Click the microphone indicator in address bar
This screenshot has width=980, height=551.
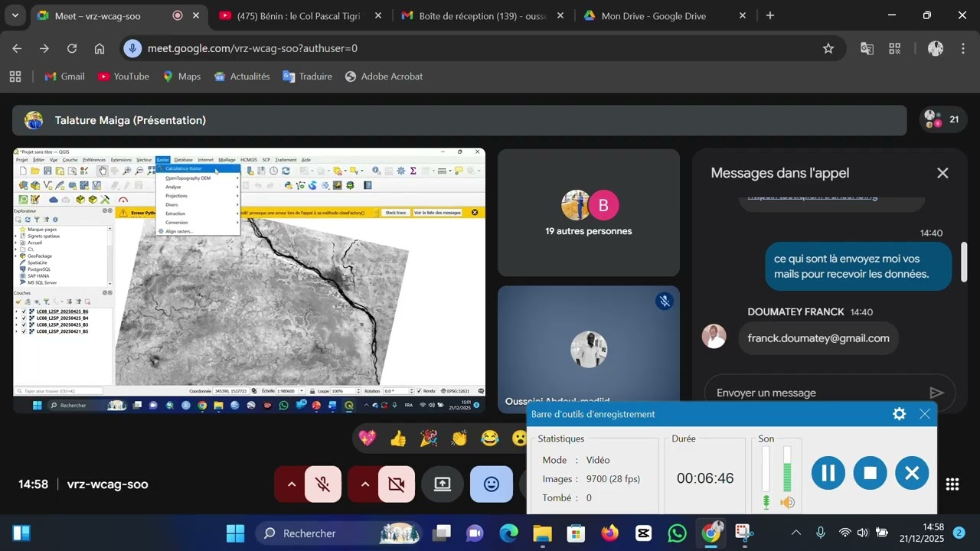pos(132,48)
